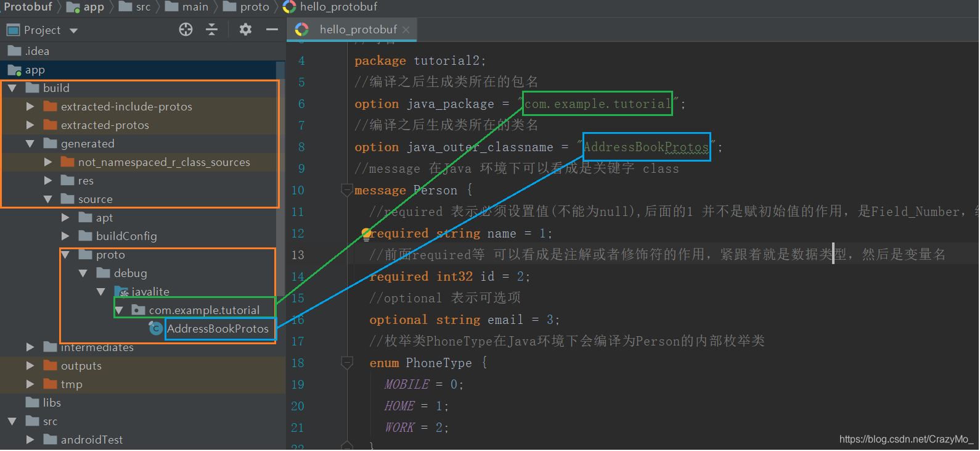
Task: Click the main breadcrumb item
Action: coord(187,7)
